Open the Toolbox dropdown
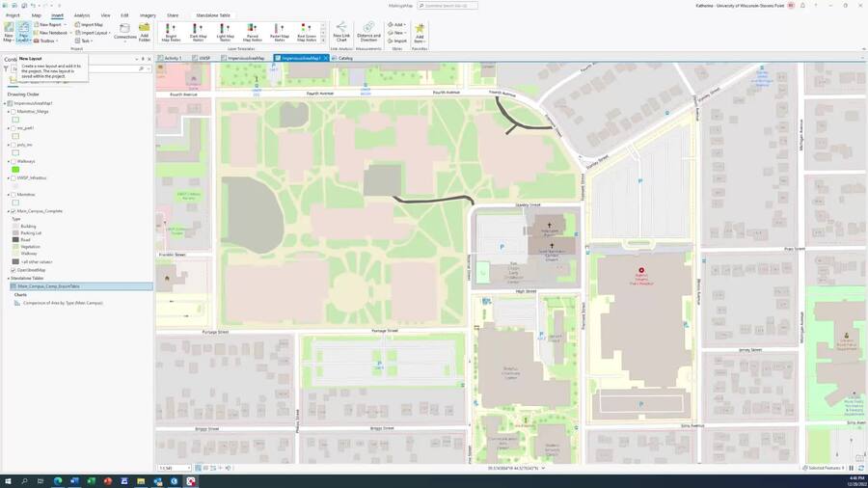 [x=47, y=41]
